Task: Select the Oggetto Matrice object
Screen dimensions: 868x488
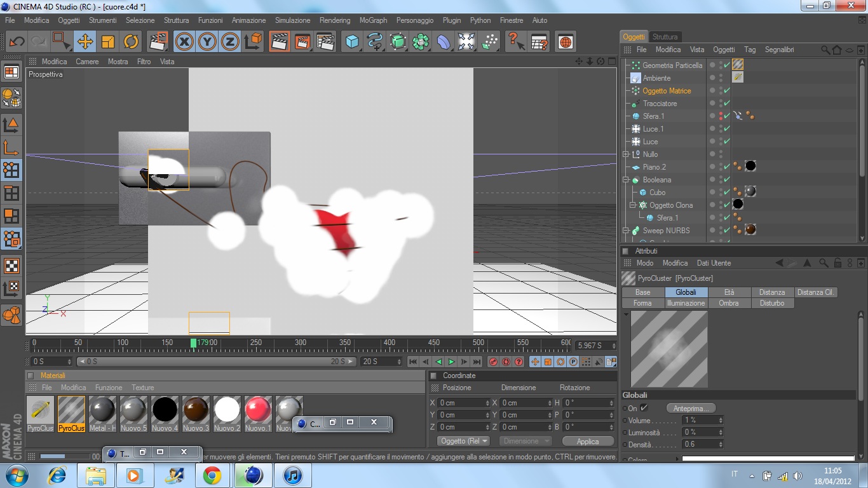Action: [667, 91]
